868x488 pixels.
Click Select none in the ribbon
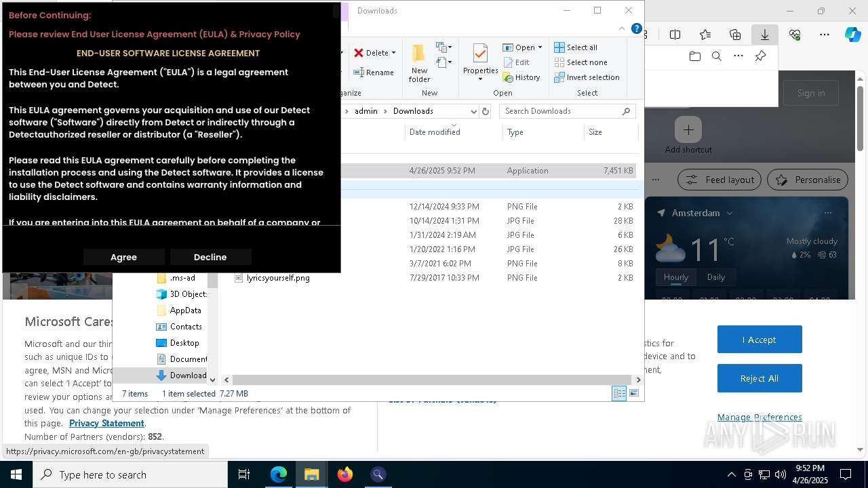pos(580,62)
